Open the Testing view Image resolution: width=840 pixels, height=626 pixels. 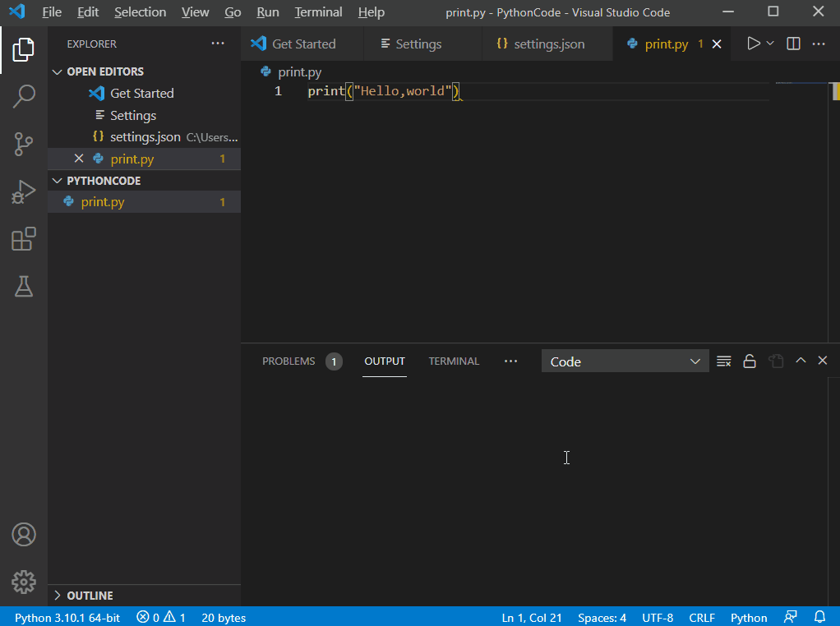tap(24, 286)
